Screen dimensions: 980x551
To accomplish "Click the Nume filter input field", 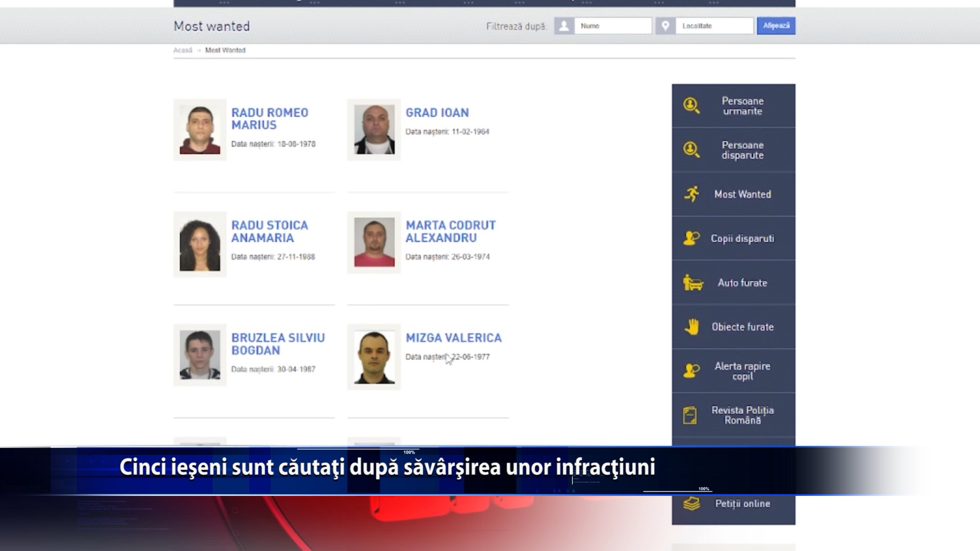I will [612, 26].
